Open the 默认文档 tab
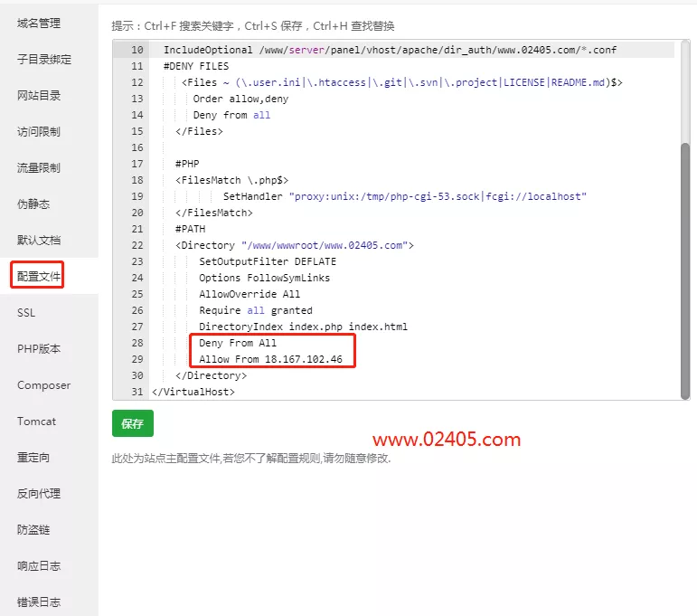Image resolution: width=697 pixels, height=616 pixels. point(39,241)
